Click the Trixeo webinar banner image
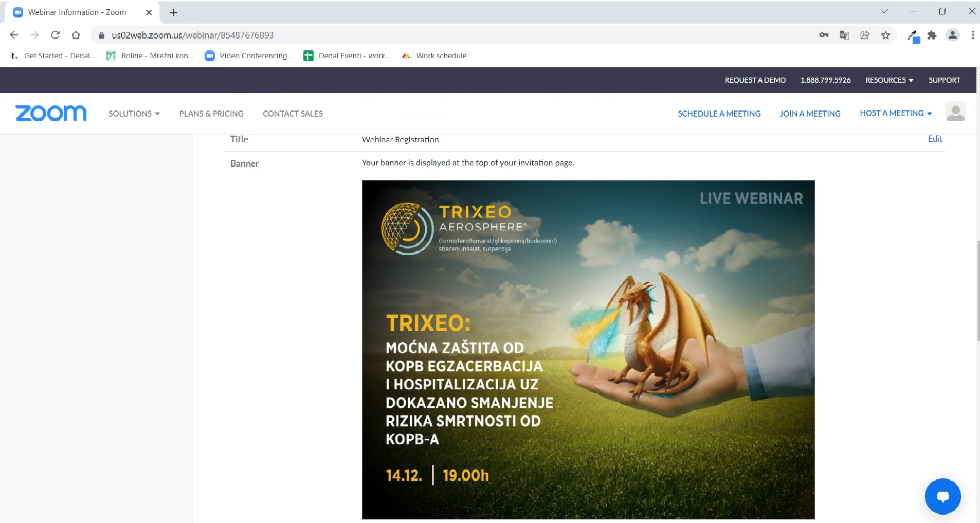Viewport: 980px width, 523px height. click(x=588, y=349)
